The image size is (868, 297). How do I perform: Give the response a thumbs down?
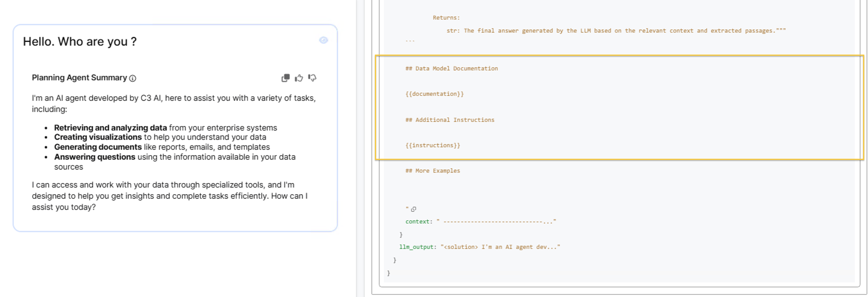coord(312,78)
